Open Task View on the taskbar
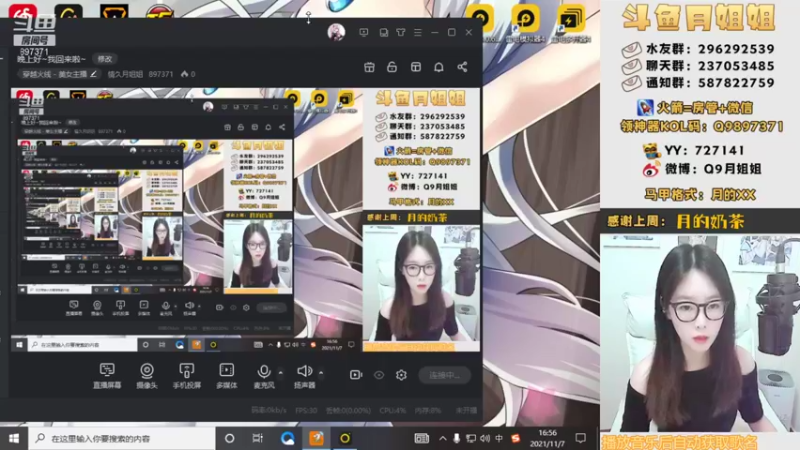Screen dimensions: 800x450 point(258,438)
